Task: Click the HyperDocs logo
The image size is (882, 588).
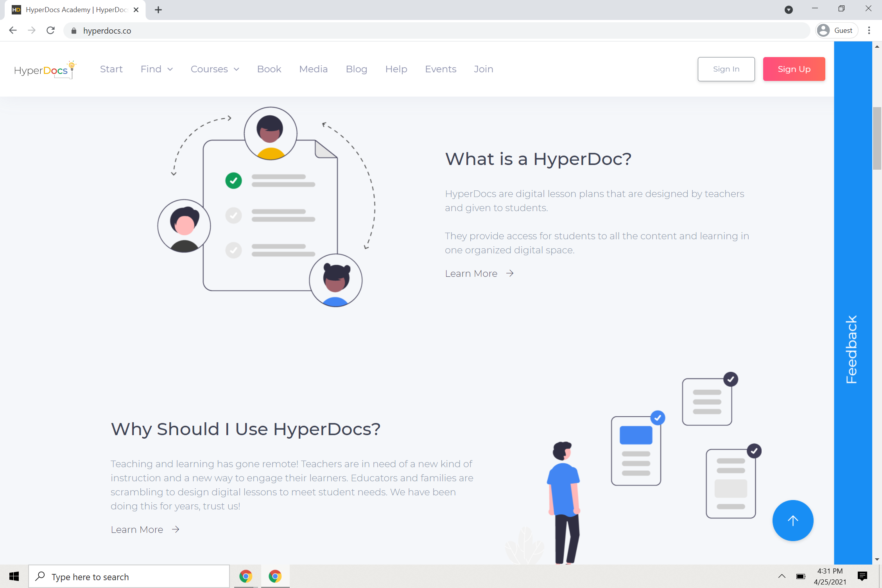Action: pyautogui.click(x=44, y=69)
